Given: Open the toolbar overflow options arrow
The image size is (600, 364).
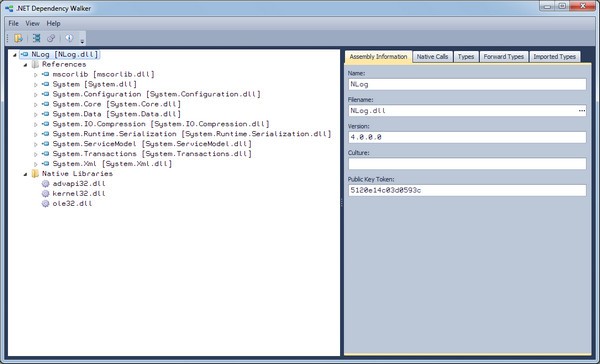Looking at the screenshot, I should [82, 40].
